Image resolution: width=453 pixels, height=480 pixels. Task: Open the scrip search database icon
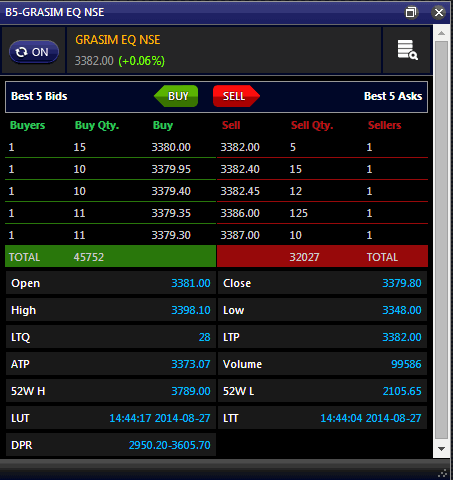coord(407,50)
